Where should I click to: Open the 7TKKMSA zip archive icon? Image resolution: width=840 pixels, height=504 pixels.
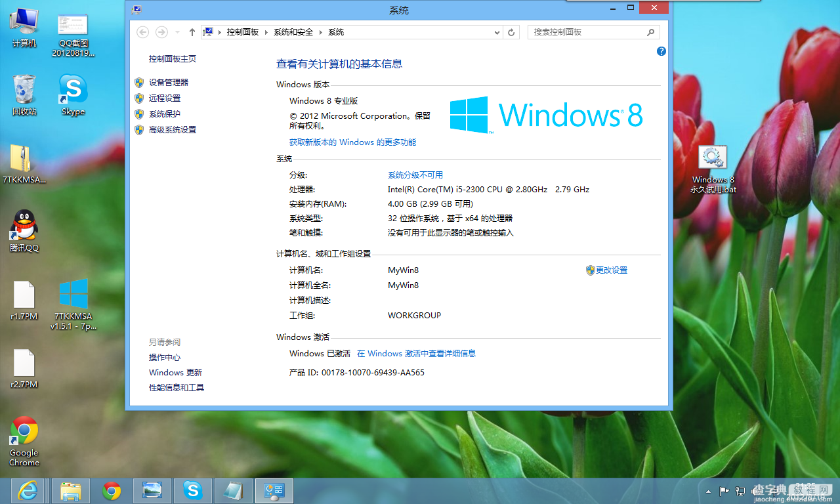point(24,164)
